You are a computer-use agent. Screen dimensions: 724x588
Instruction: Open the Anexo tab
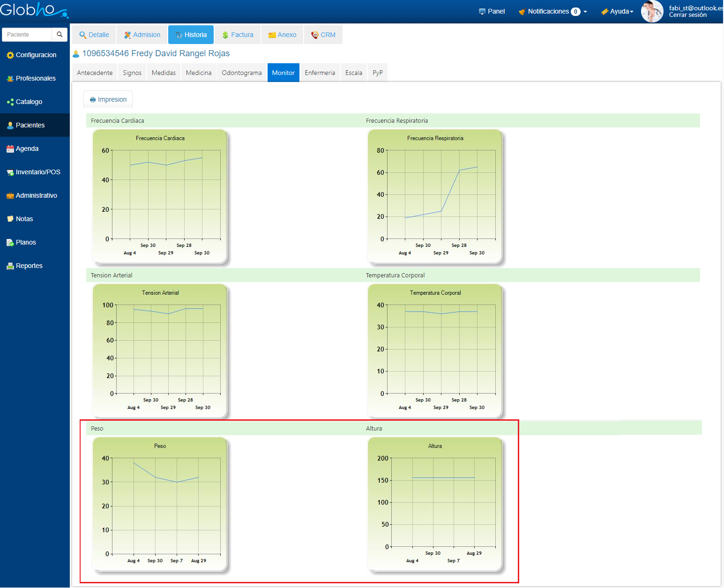tap(282, 35)
